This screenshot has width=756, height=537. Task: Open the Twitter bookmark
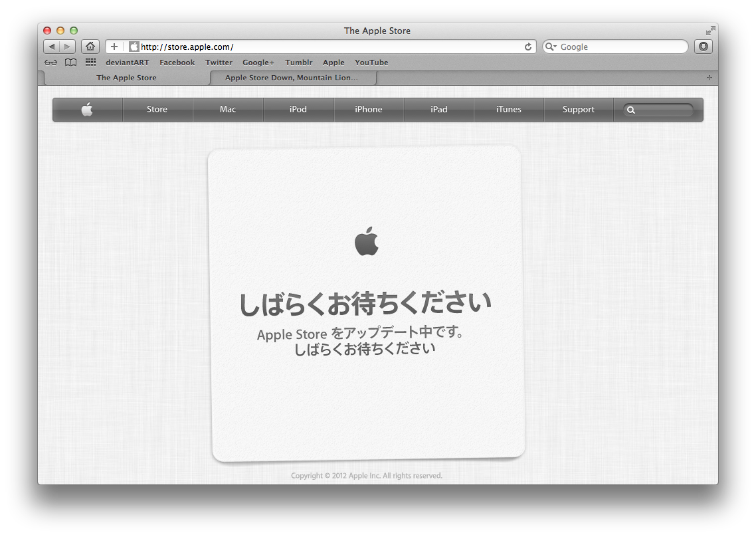coord(219,62)
